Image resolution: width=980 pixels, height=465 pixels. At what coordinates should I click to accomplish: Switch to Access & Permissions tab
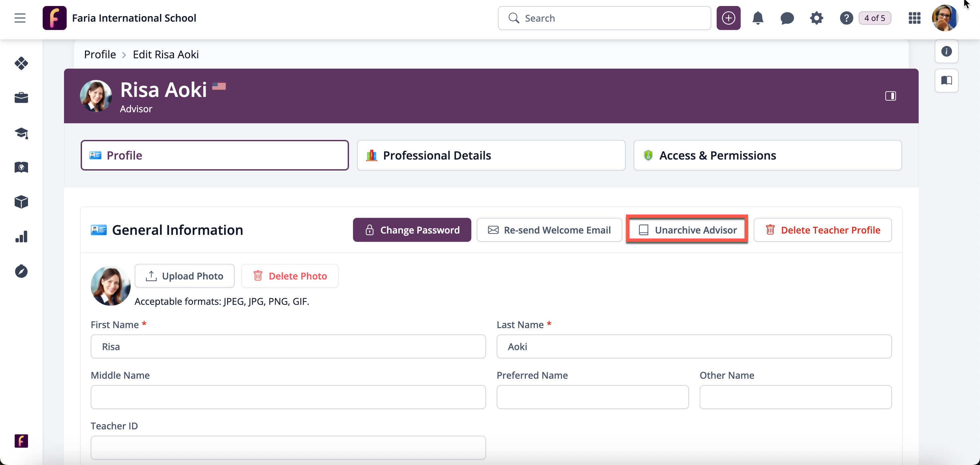click(767, 155)
